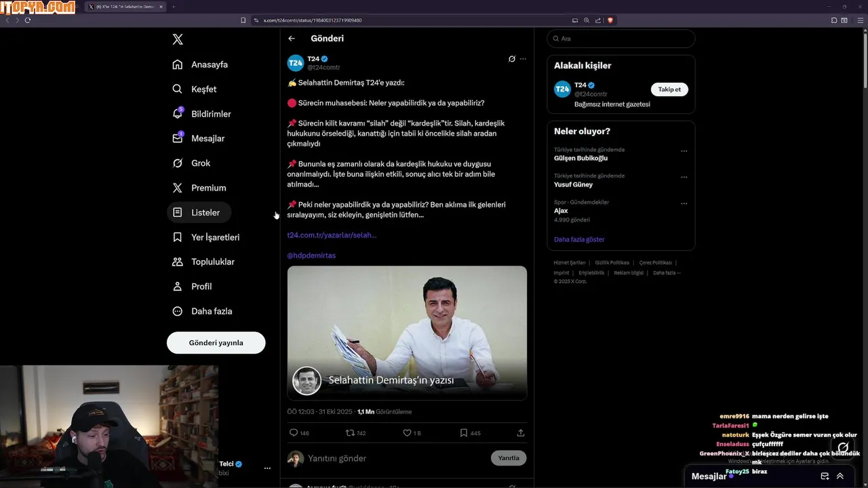Click share page icon in address bar
Image resolution: width=868 pixels, height=488 pixels.
[x=598, y=20]
